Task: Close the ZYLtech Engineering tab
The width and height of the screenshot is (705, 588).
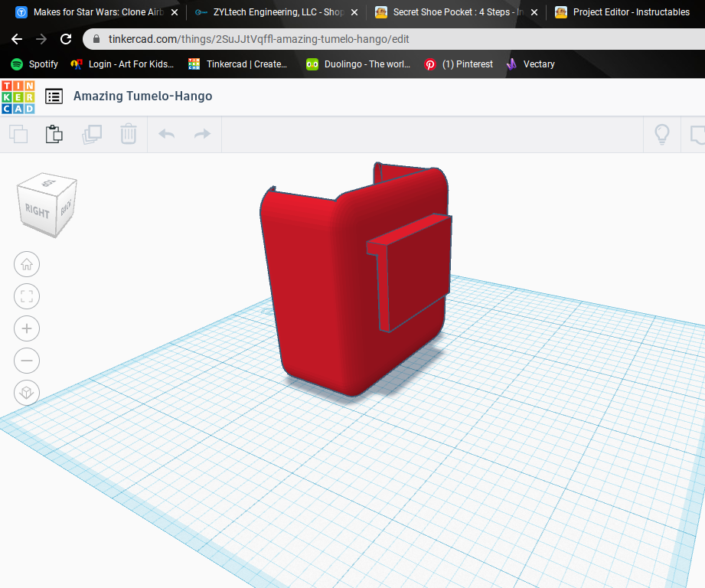Action: [354, 12]
